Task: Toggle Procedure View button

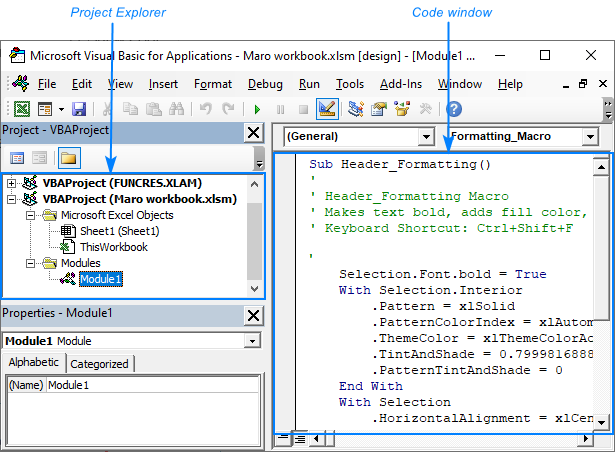Action: point(282,439)
